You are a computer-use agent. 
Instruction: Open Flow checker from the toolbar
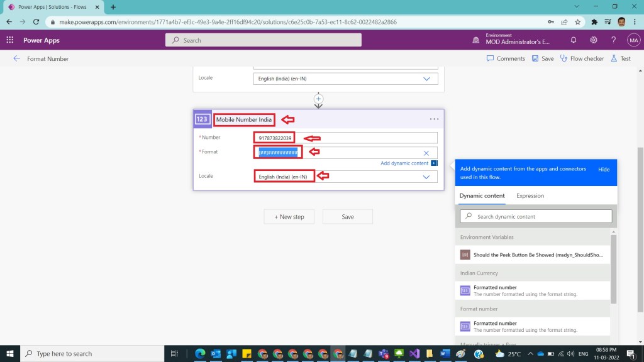(582, 58)
